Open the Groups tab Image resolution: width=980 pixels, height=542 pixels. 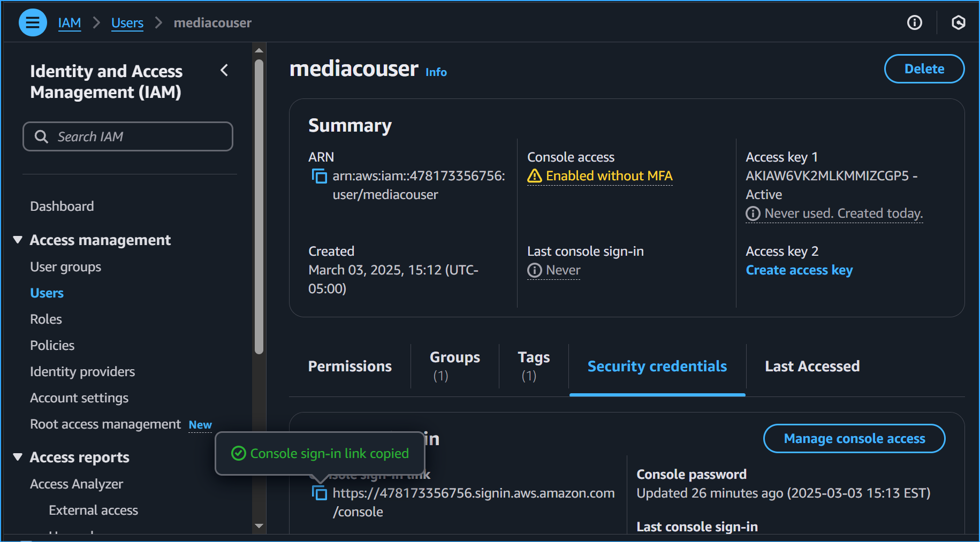(454, 366)
